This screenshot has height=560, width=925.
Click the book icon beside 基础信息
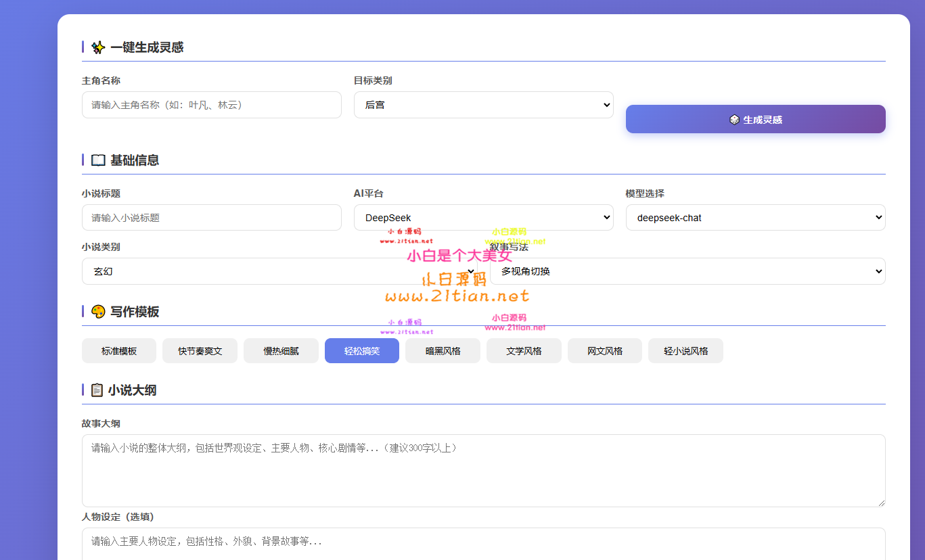coord(98,160)
